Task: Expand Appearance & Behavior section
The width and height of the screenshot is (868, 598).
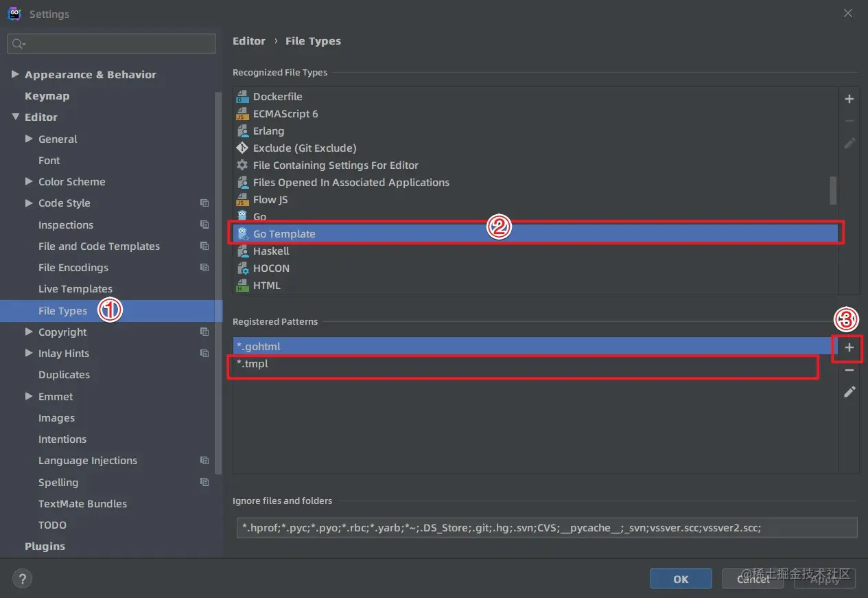Action: 15,74
